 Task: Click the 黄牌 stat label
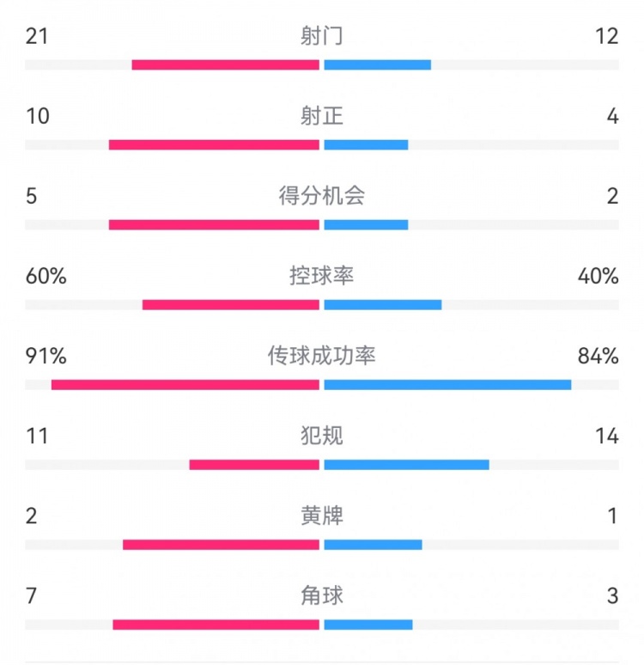322,516
